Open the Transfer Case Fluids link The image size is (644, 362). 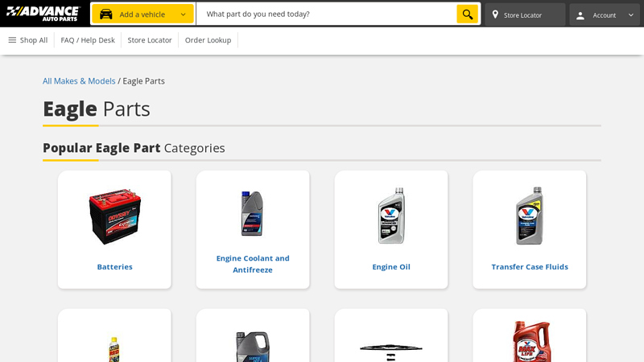[530, 267]
